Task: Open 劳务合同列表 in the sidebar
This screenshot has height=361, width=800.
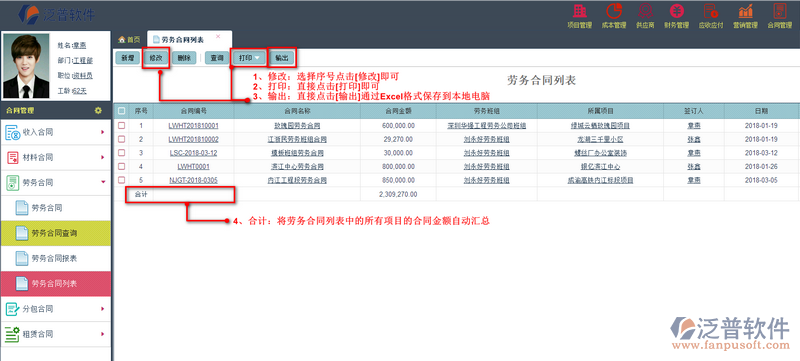Action: click(x=56, y=283)
